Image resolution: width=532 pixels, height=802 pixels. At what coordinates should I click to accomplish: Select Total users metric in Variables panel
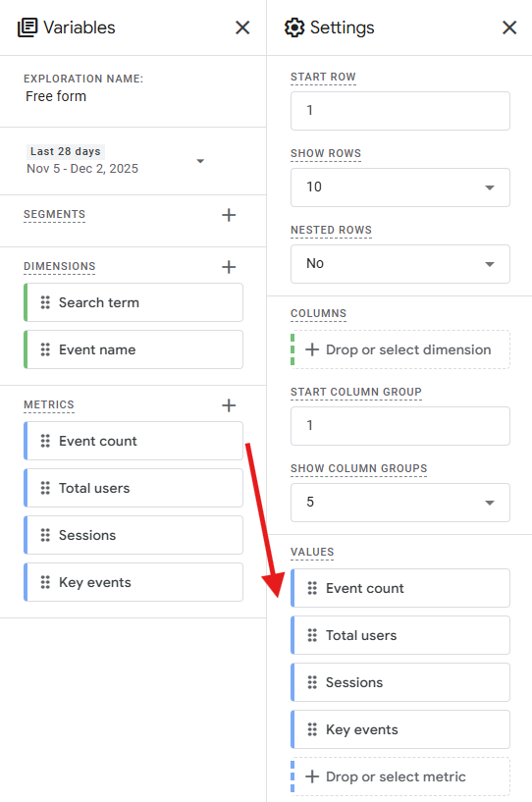coord(133,488)
